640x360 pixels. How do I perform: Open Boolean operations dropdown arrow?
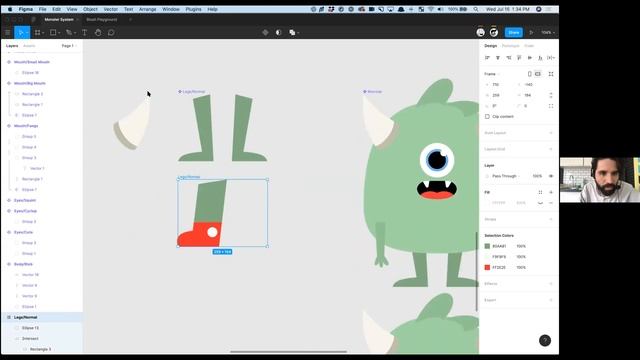point(298,33)
